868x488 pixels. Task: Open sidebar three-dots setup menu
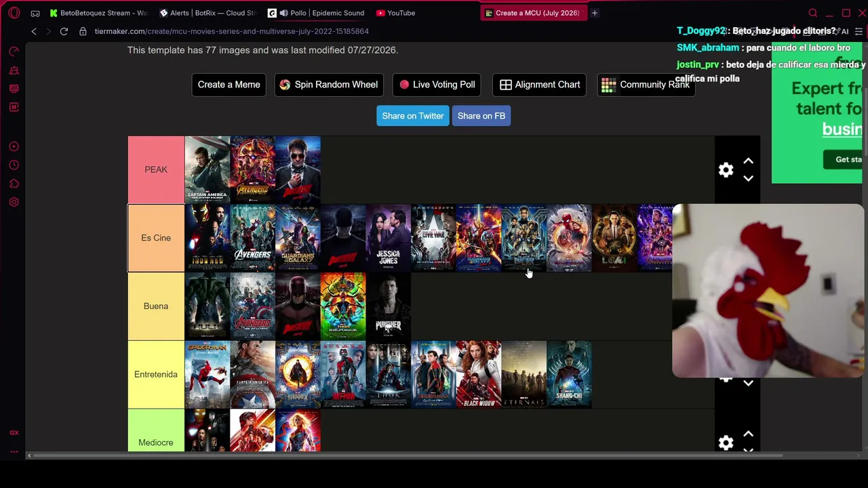tap(14, 451)
